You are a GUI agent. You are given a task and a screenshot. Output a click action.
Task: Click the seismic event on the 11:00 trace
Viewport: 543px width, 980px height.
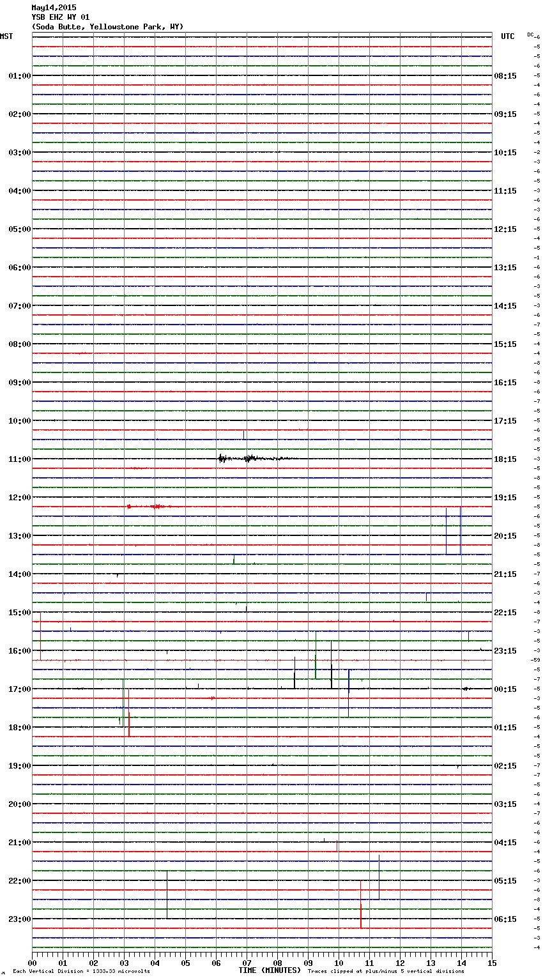(x=256, y=458)
